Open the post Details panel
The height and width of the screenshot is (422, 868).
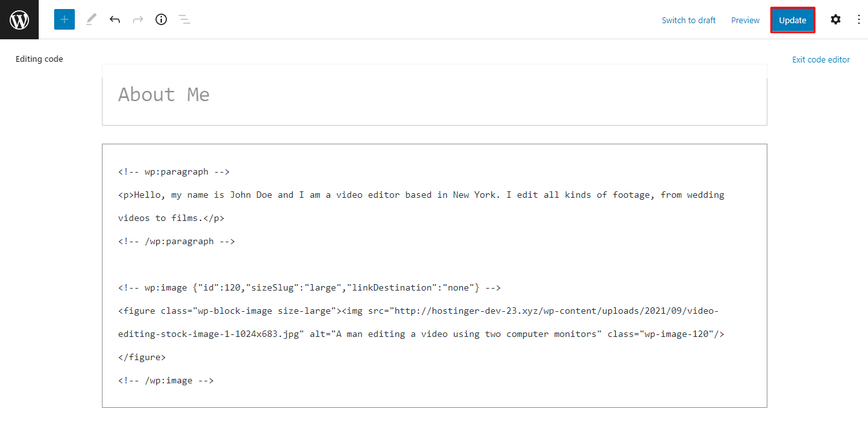pyautogui.click(x=161, y=19)
